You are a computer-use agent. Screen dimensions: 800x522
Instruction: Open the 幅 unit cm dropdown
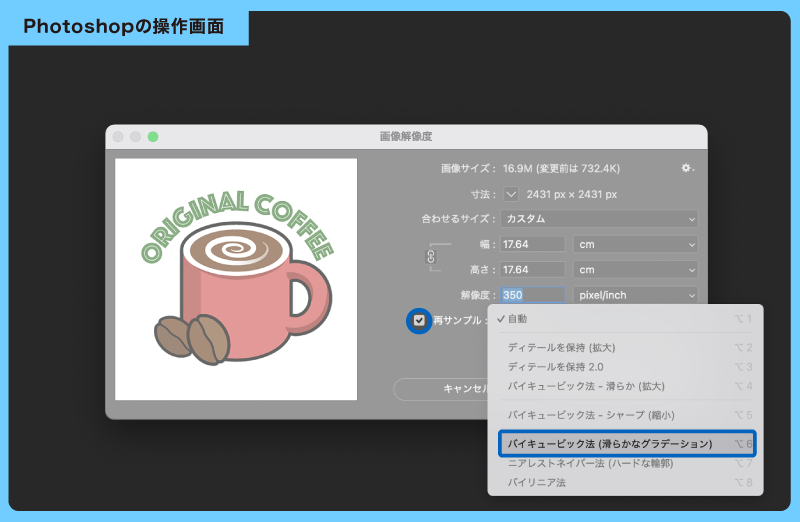pyautogui.click(x=635, y=244)
